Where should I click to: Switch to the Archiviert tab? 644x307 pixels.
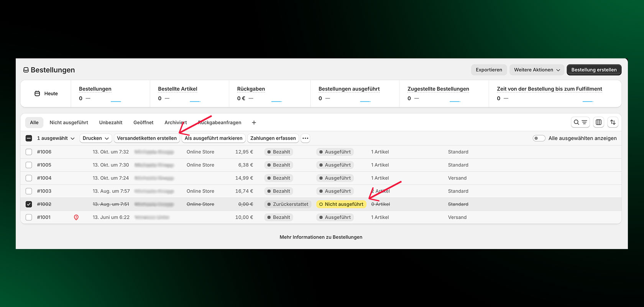(x=176, y=122)
